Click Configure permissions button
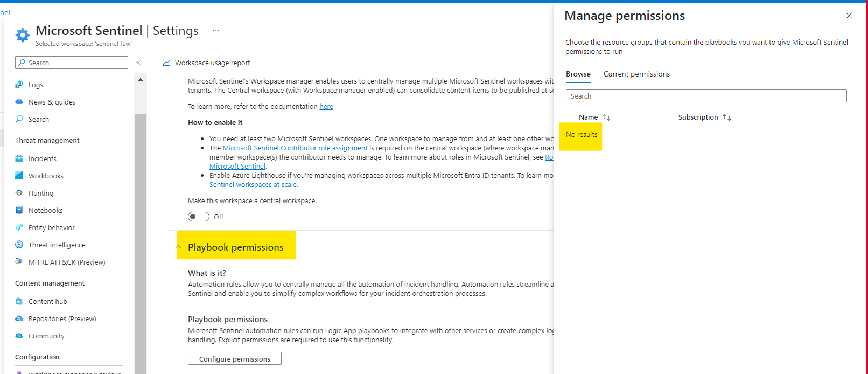The width and height of the screenshot is (868, 374). 235,359
